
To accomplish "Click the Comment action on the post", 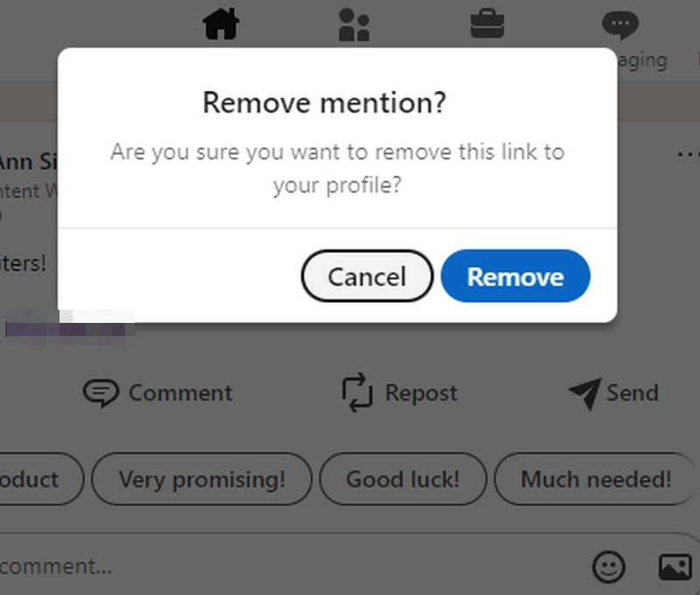I will point(158,393).
